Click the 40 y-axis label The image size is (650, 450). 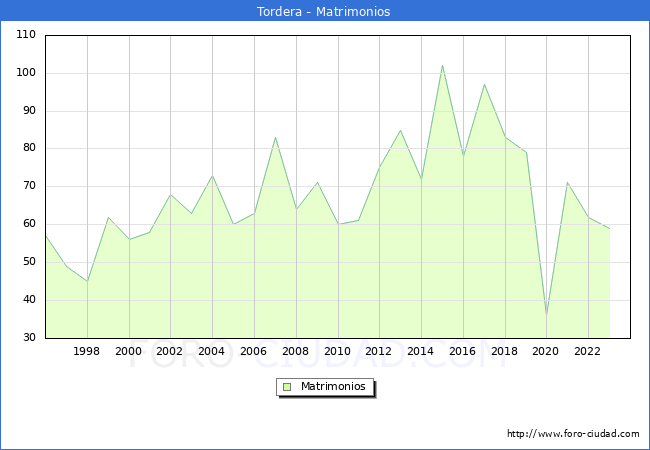29,299
